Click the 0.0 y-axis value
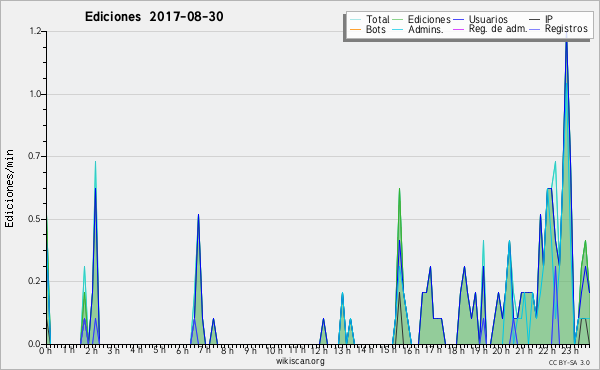The image size is (600, 370). [35, 344]
